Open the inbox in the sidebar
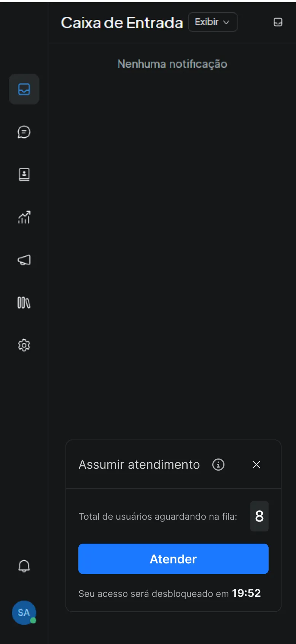This screenshot has width=296, height=644. [24, 89]
